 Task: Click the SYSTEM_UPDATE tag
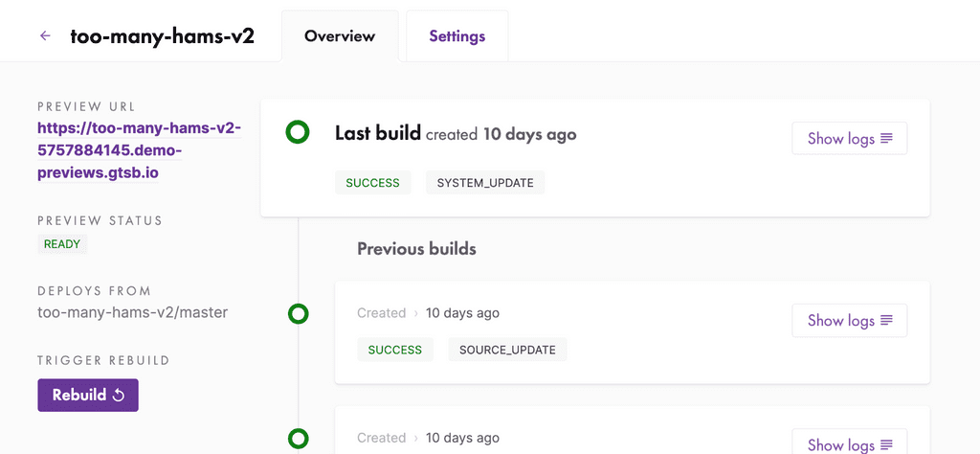click(485, 183)
